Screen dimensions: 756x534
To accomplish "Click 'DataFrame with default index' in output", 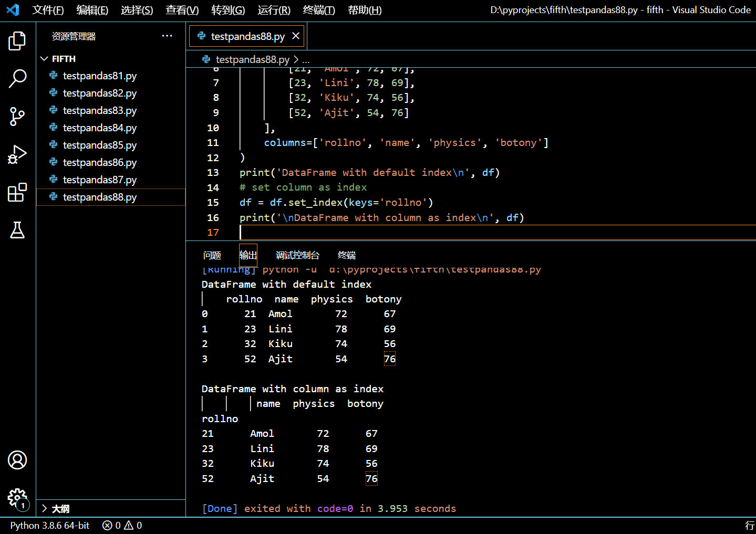I will [x=286, y=284].
